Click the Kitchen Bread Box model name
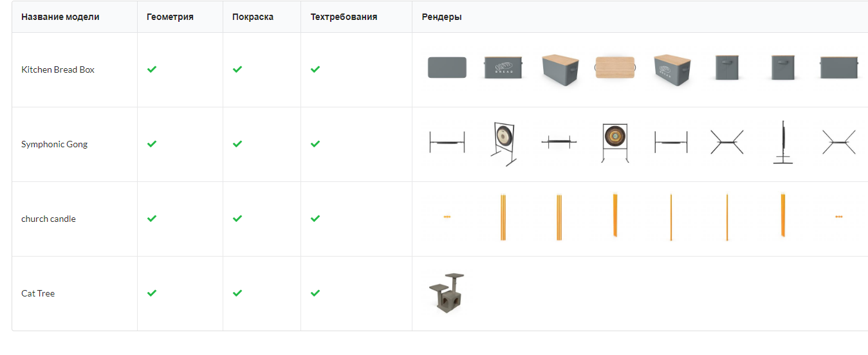The width and height of the screenshot is (868, 355). click(x=58, y=69)
